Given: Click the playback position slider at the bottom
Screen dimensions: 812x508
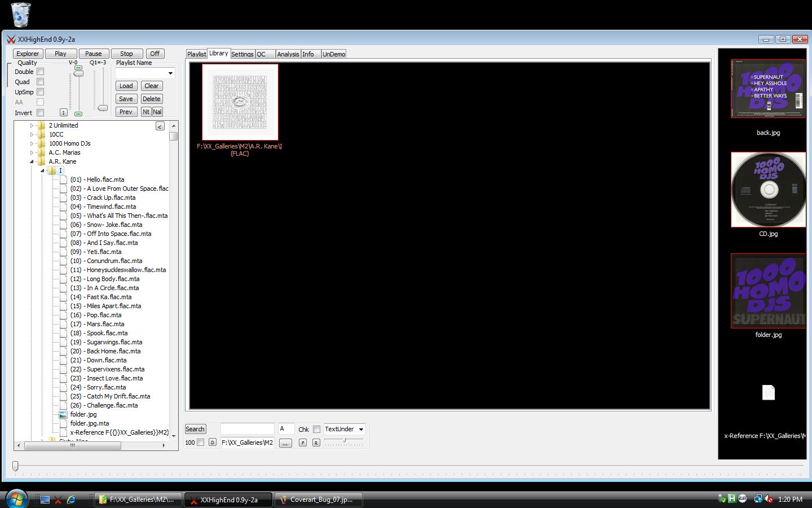Looking at the screenshot, I should click(15, 466).
